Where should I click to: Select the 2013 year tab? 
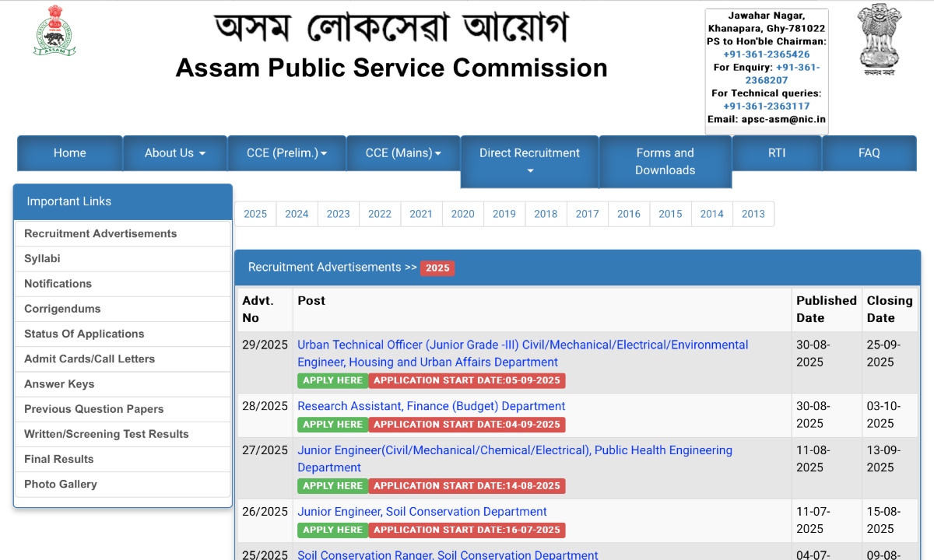point(753,214)
